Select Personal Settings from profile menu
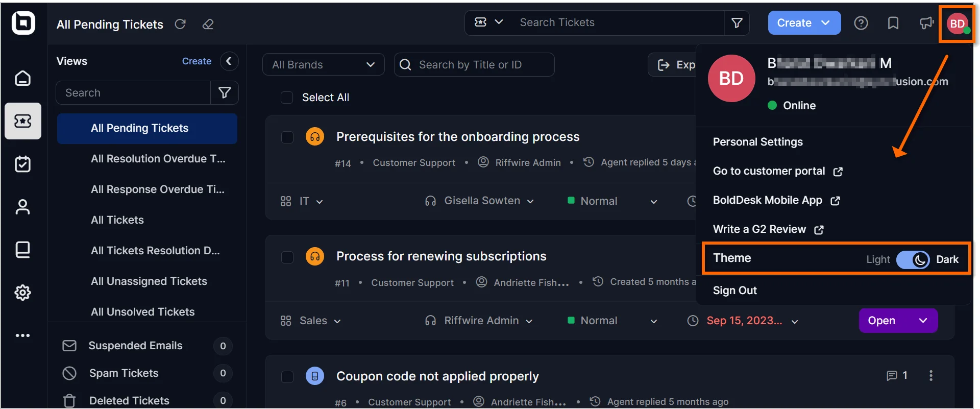The height and width of the screenshot is (409, 980). click(x=757, y=142)
